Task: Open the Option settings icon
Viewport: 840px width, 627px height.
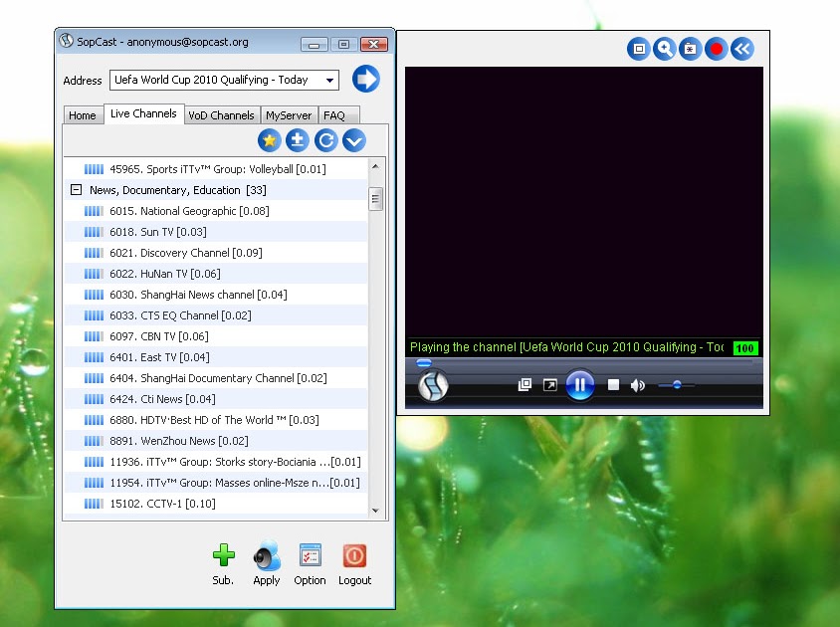Action: [x=311, y=555]
